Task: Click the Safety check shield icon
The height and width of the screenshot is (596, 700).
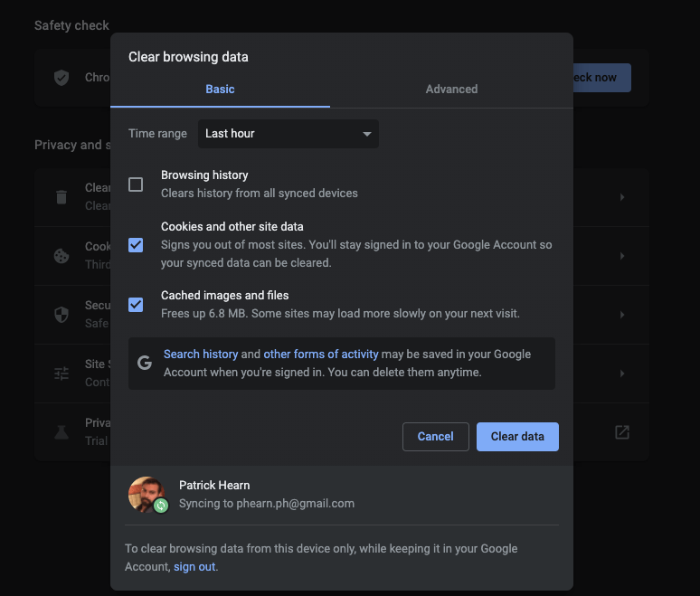Action: coord(61,78)
